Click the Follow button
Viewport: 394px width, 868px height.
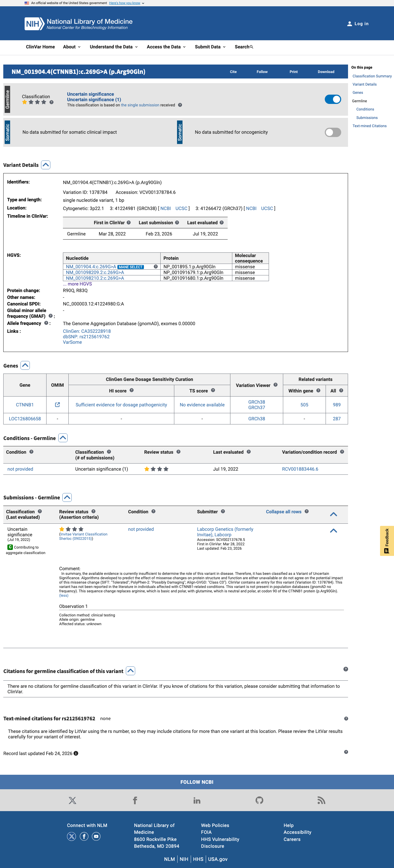(x=262, y=72)
